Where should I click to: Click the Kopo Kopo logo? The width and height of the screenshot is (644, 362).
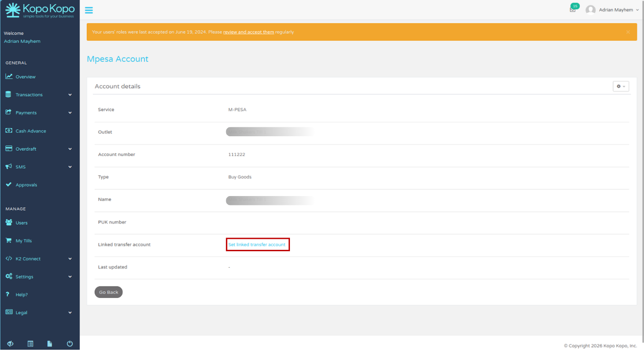pos(40,10)
